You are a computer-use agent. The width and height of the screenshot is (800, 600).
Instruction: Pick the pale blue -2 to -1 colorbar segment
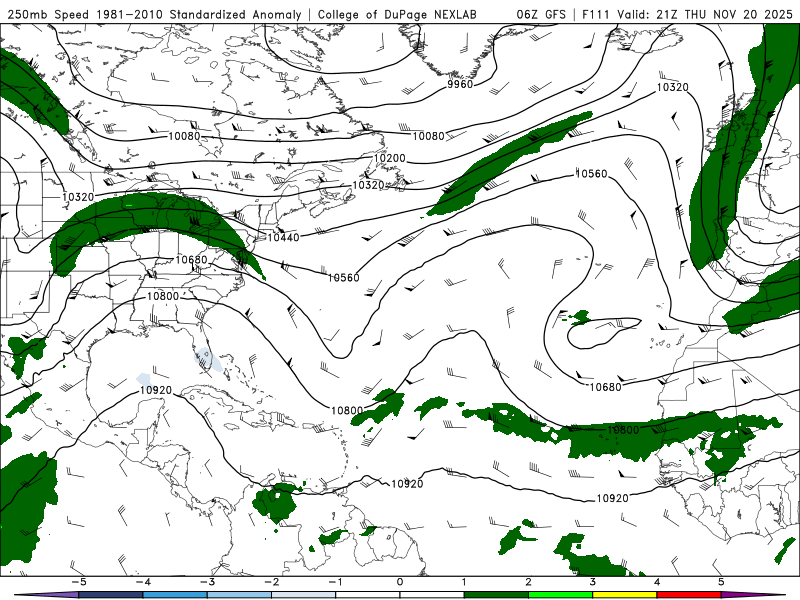[304, 595]
